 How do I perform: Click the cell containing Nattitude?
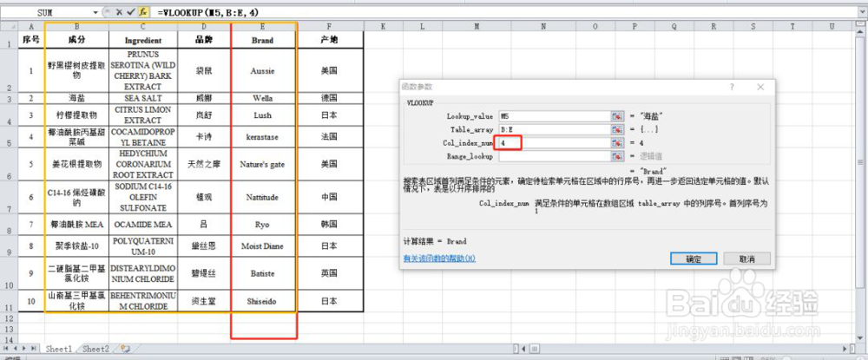262,197
